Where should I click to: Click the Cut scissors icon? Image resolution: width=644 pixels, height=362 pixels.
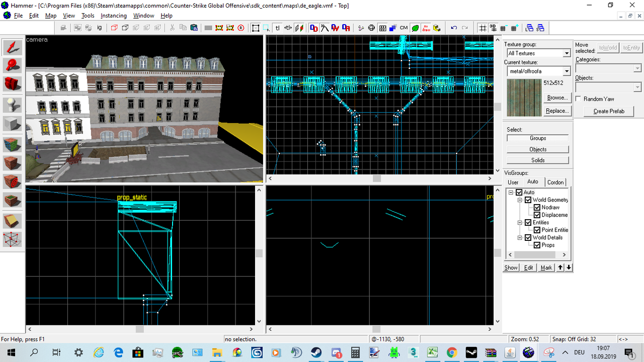[172, 28]
